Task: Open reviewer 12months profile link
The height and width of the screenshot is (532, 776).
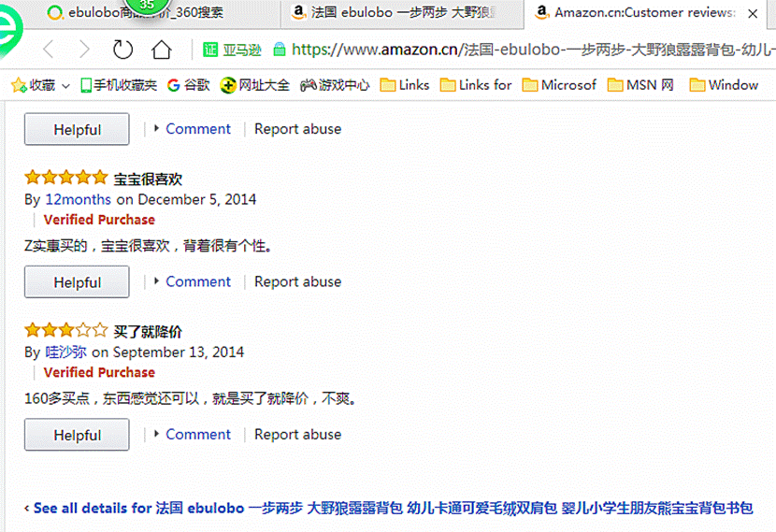Action: click(78, 199)
